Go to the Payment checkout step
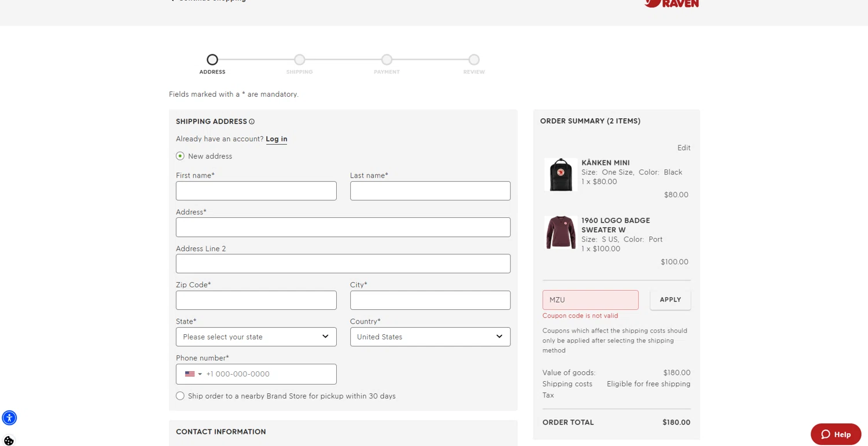Screen dimensions: 868x446 [387, 60]
